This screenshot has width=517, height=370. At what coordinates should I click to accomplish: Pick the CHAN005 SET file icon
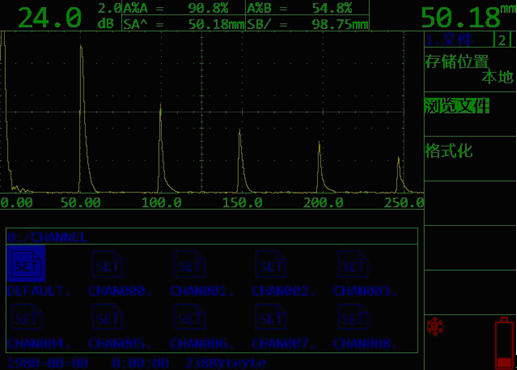click(x=108, y=317)
